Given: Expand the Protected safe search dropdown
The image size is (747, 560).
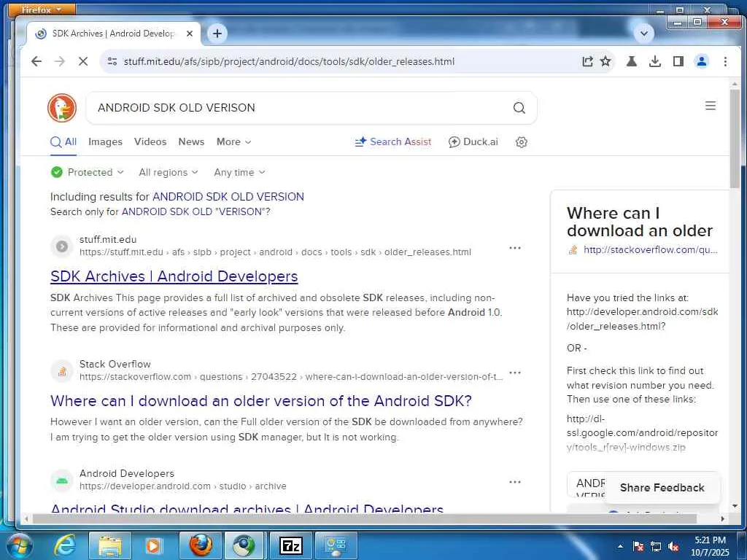Looking at the screenshot, I should click(x=88, y=172).
